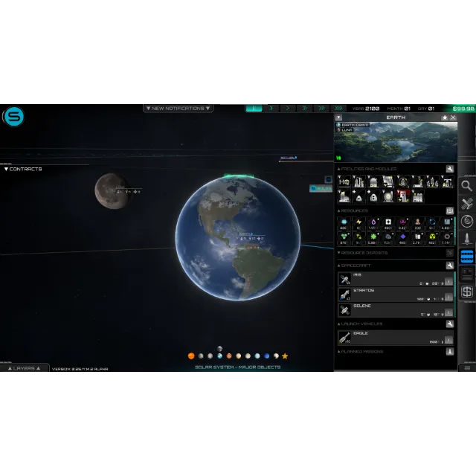The height and width of the screenshot is (476, 476).
Task: Click the blue diamond resource icon
Action: (x=403, y=238)
